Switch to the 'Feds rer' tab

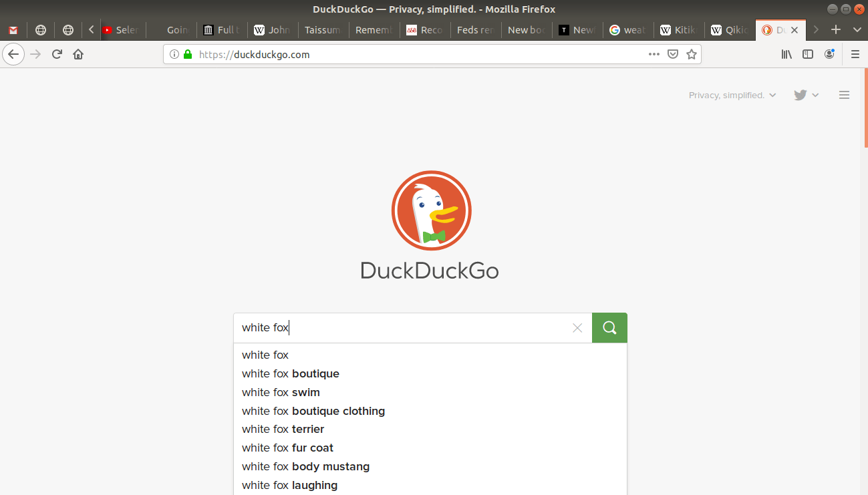coord(476,30)
